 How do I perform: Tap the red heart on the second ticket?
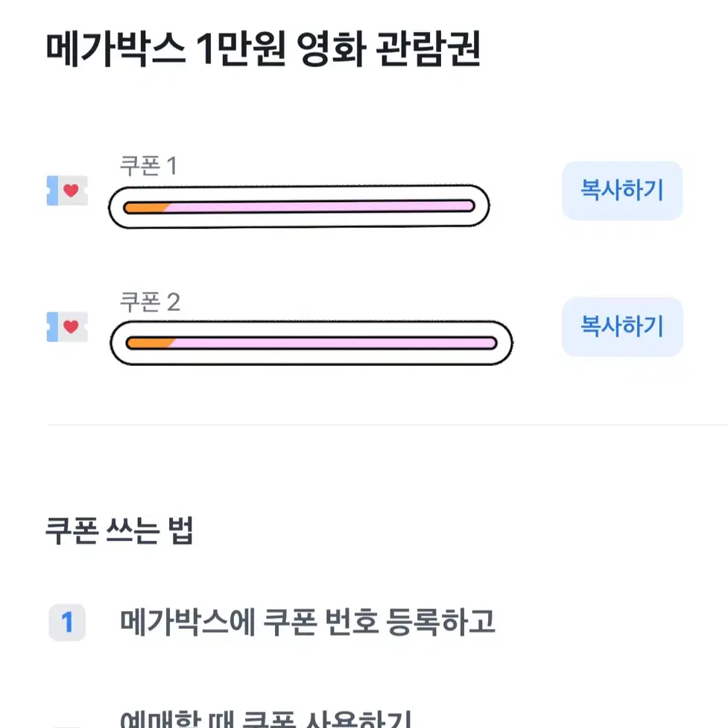tap(71, 326)
